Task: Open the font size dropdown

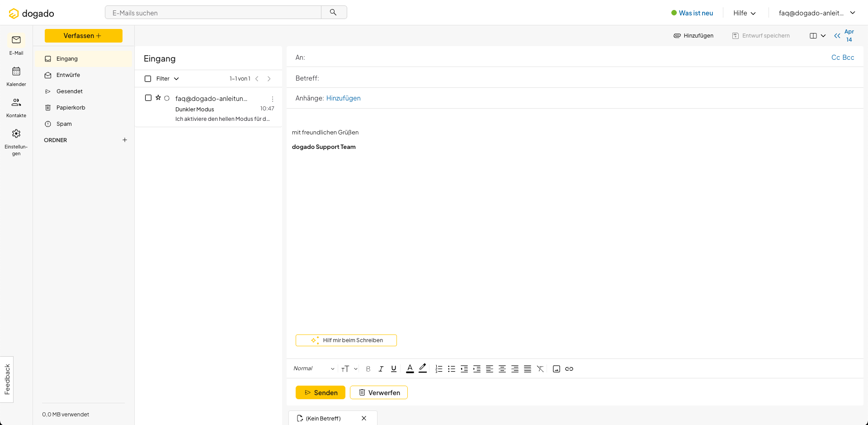Action: [349, 369]
